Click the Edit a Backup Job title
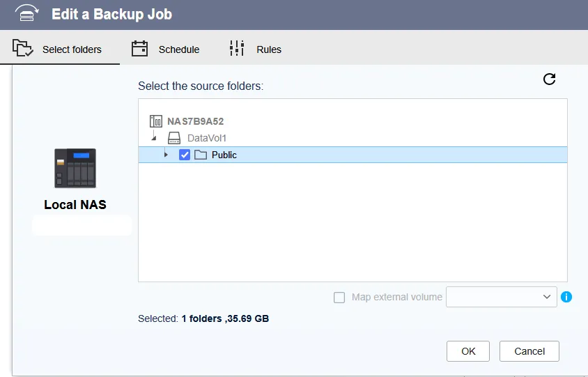588x377 pixels. (x=111, y=14)
